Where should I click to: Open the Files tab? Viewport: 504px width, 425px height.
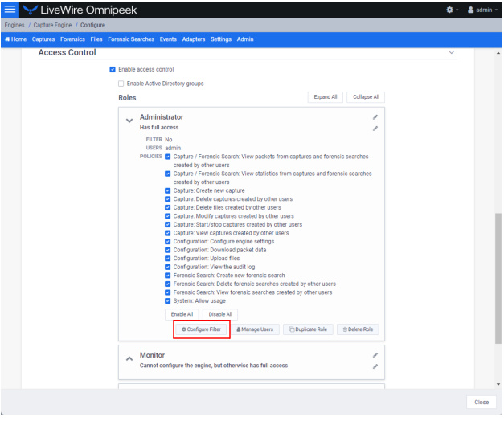[96, 39]
